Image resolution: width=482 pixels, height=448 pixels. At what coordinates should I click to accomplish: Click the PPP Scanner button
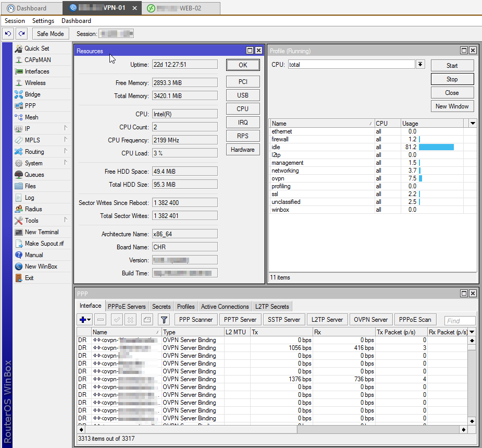point(196,320)
